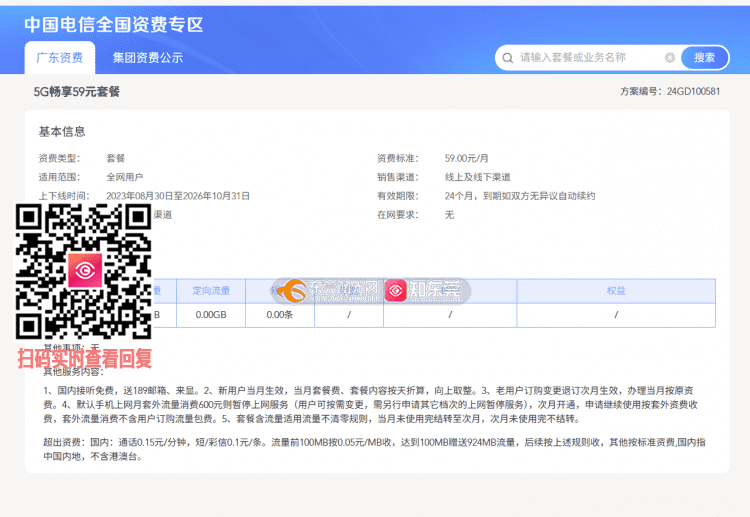Clear search text with the X icon
This screenshot has width=750, height=517.
point(670,58)
